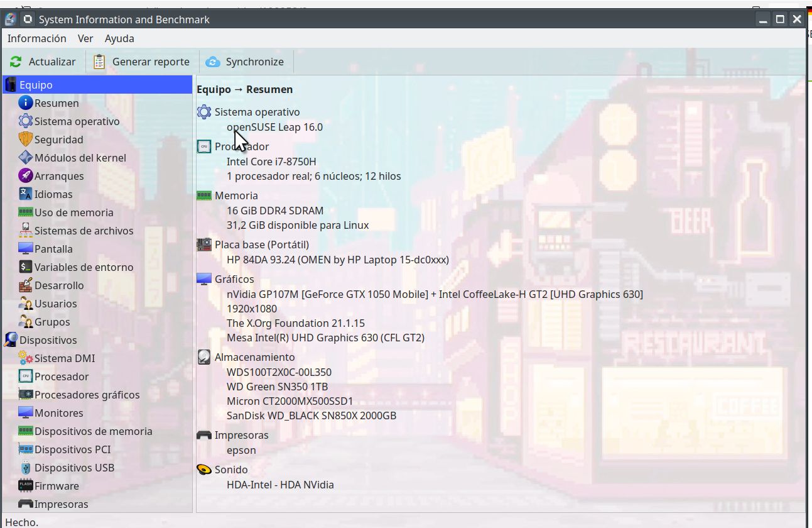This screenshot has height=528, width=812.
Task: Click the Almacenamiento section in summary
Action: [x=254, y=357]
